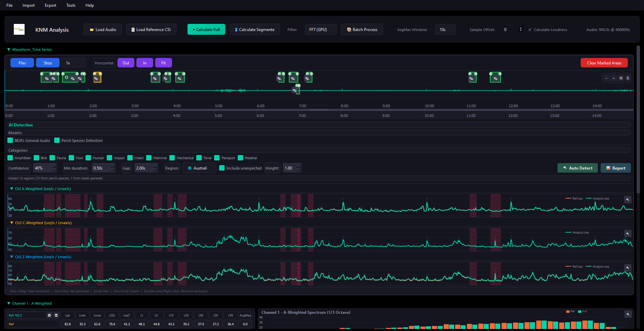Click the plus button in waveform controls

pos(614,78)
